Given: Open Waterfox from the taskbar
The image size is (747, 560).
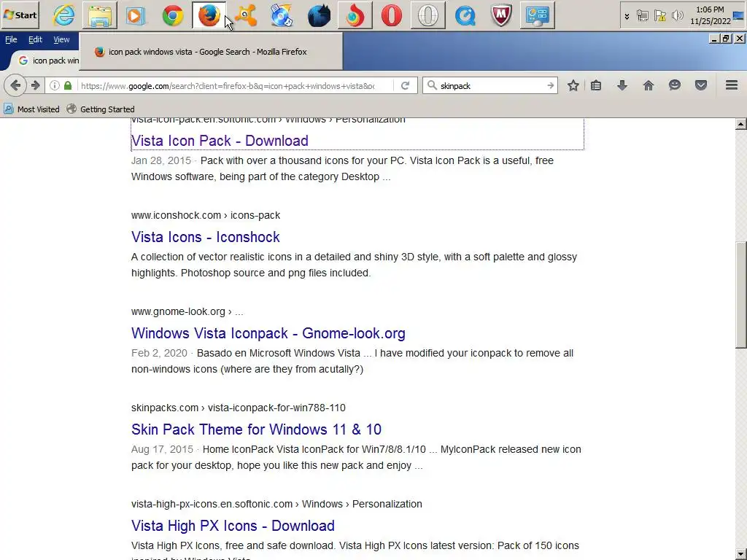Looking at the screenshot, I should [x=319, y=15].
